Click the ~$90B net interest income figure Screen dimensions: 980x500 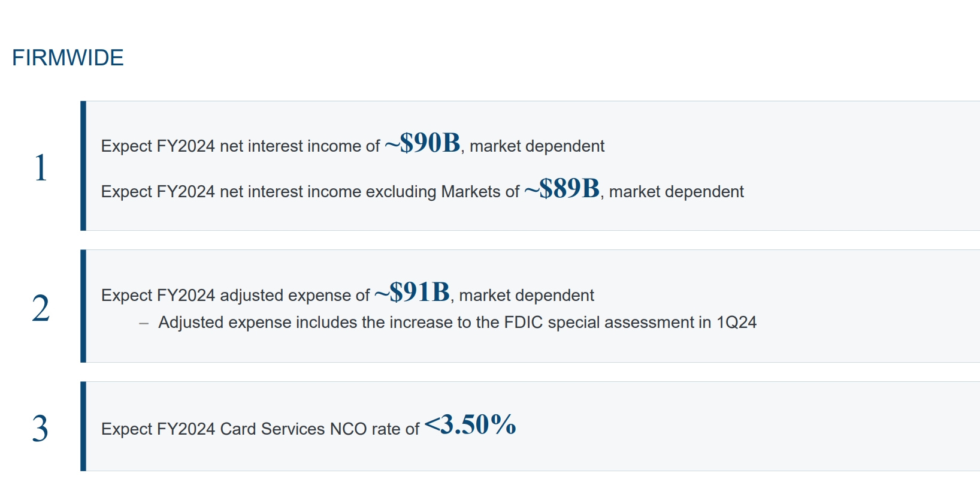click(422, 143)
